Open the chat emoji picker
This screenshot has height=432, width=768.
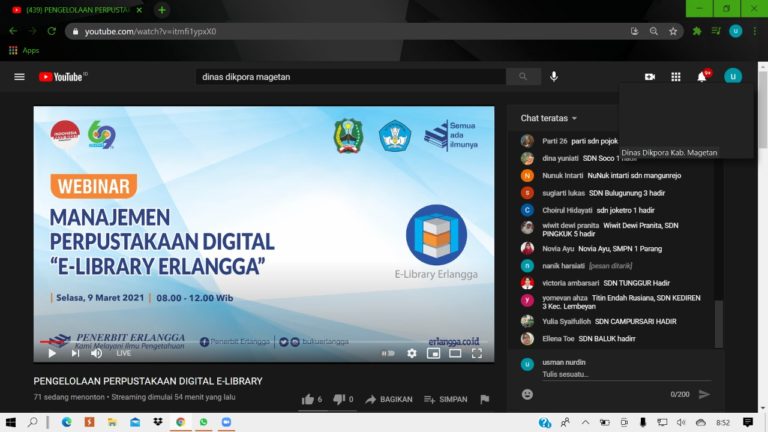[x=527, y=394]
